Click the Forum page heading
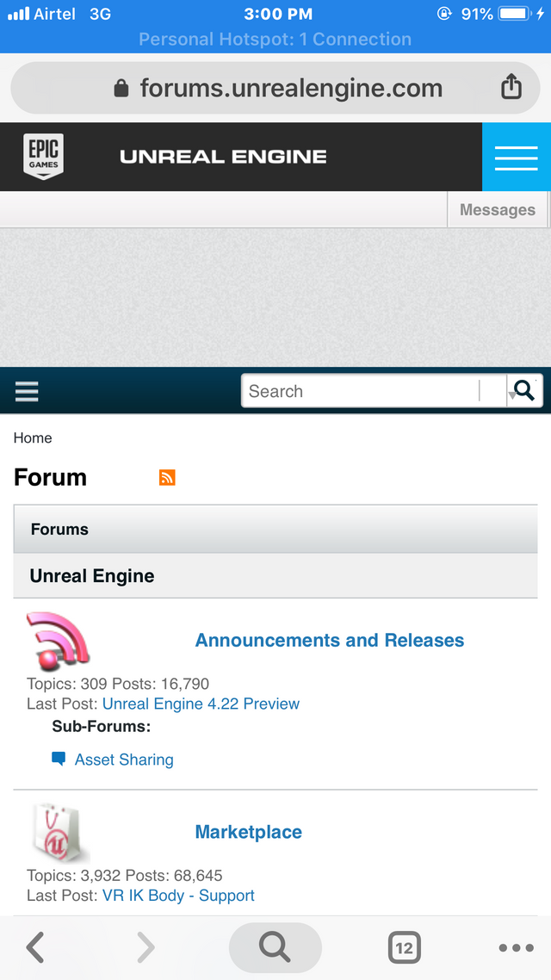Screen dimensions: 551x980 [x=50, y=477]
